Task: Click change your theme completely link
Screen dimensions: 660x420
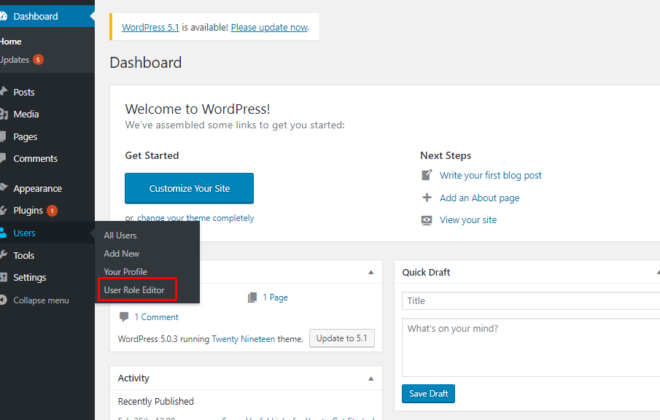Action: (196, 218)
